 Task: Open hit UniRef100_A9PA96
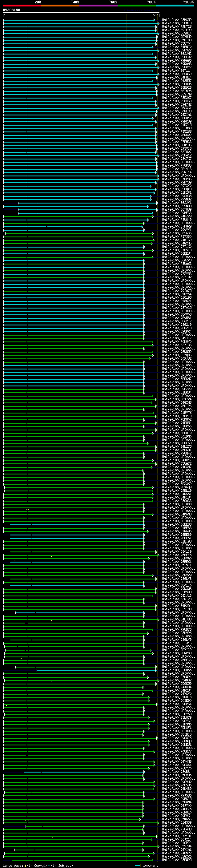pyautogui.click(x=177, y=61)
